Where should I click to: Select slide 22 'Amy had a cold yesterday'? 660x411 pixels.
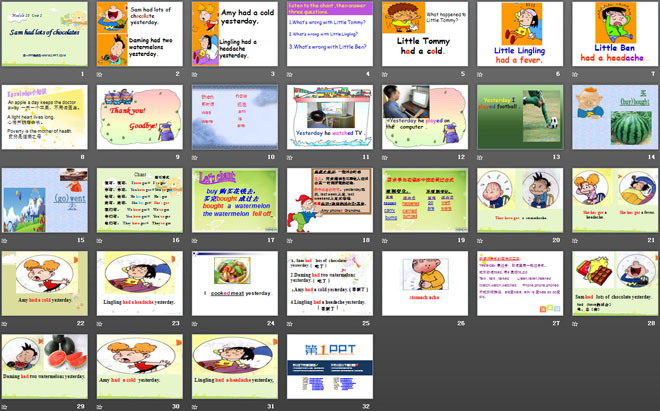[x=45, y=283]
